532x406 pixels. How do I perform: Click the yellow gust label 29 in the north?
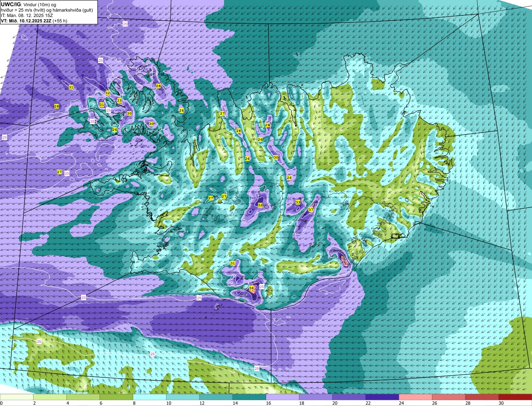(x=267, y=125)
